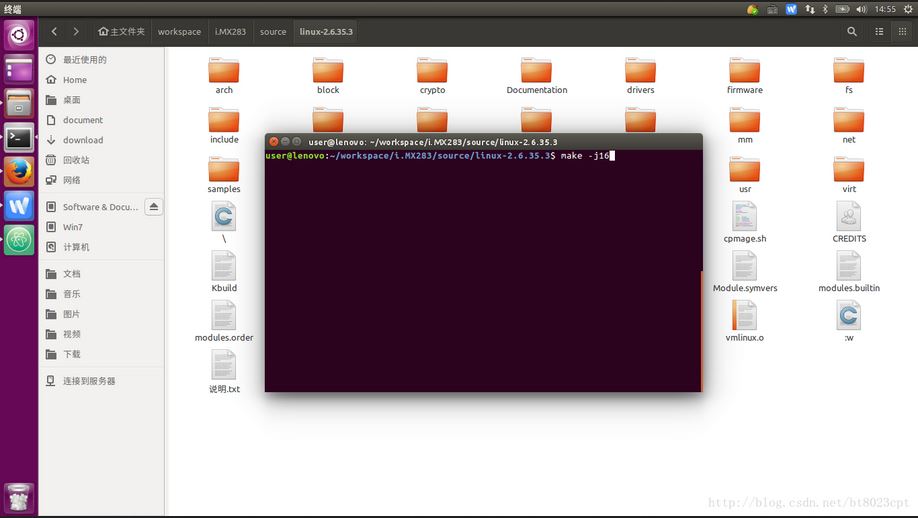Switch to list view
The height and width of the screenshot is (518, 918).
point(879,32)
